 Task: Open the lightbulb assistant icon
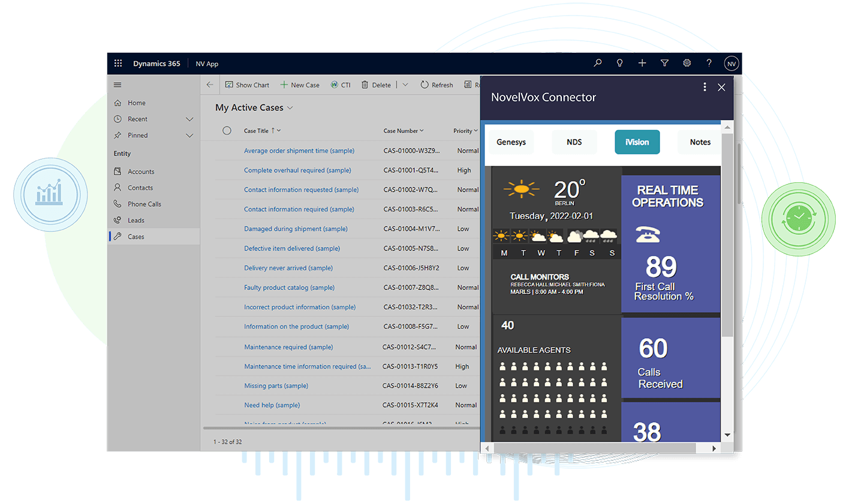(x=620, y=63)
